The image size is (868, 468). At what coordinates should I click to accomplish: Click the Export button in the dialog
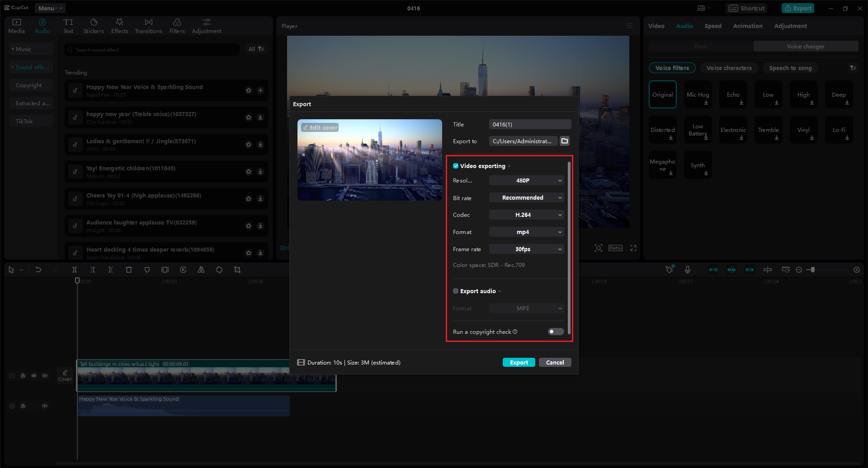(x=519, y=362)
